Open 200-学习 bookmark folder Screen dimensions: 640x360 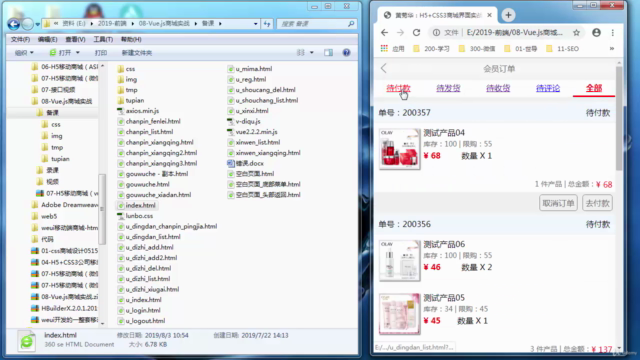pos(431,49)
